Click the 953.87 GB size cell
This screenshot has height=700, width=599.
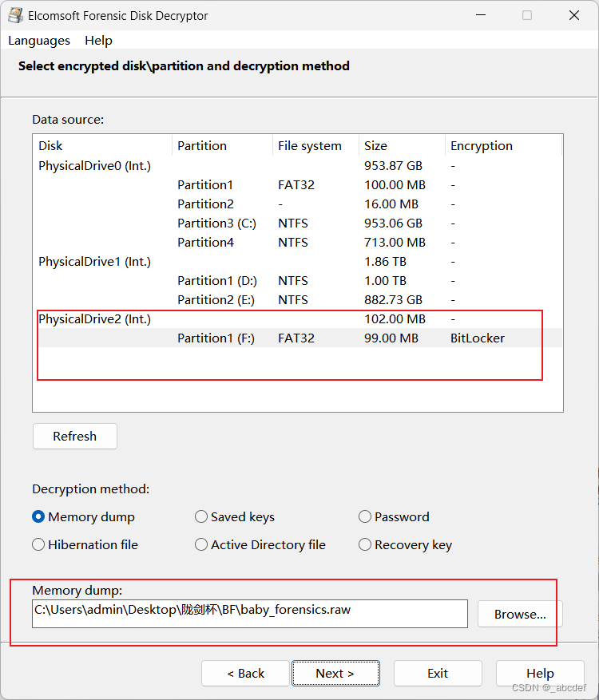[x=393, y=166]
